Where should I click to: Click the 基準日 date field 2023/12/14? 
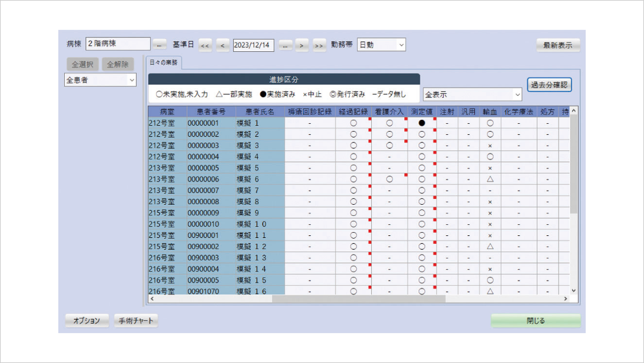point(253,45)
